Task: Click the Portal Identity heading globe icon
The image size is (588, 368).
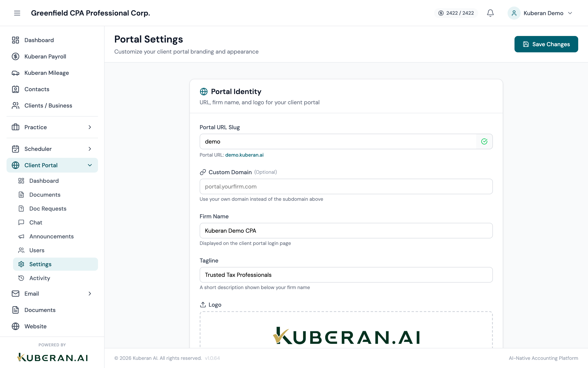Action: pos(204,92)
